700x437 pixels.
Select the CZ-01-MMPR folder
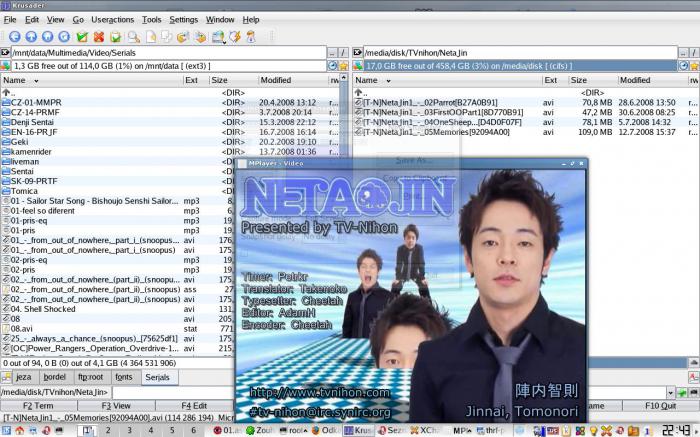coord(36,102)
